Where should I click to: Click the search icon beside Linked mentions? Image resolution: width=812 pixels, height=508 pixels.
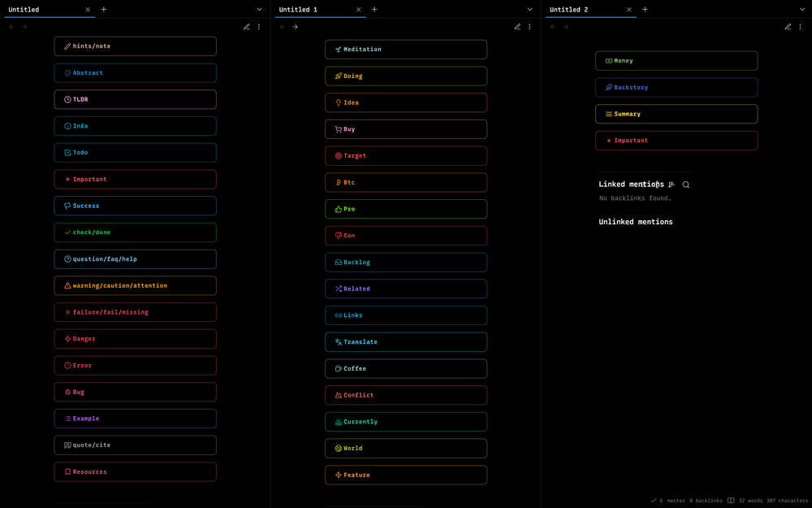click(x=685, y=185)
